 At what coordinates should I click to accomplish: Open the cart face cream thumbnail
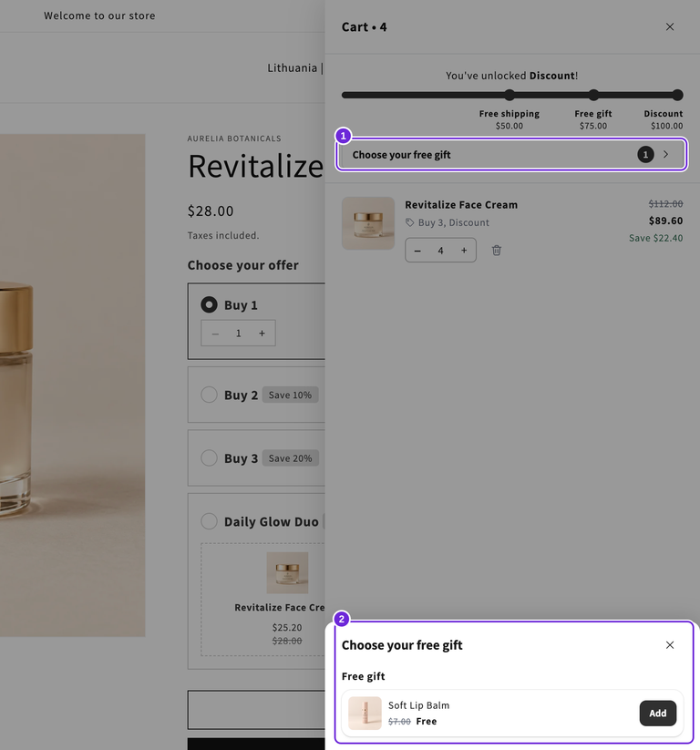pyautogui.click(x=368, y=223)
